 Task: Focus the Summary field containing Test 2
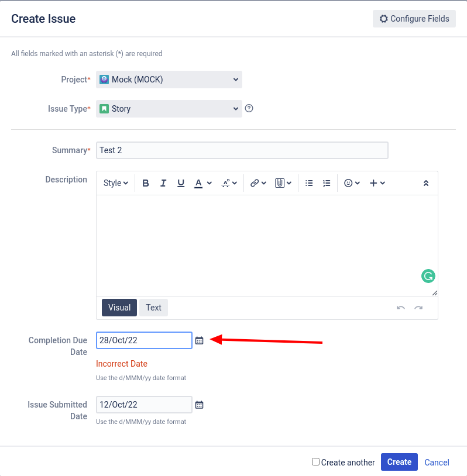pos(242,150)
